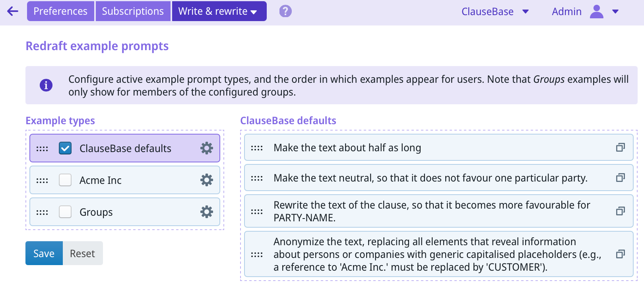Open the ClauseBase dropdown in header
The height and width of the screenshot is (285, 644).
point(495,12)
